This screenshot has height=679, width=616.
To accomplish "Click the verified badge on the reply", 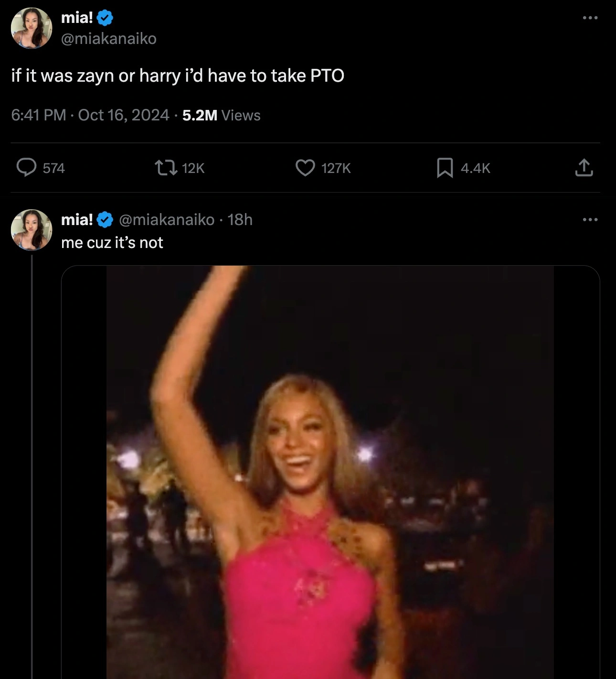I will [105, 220].
